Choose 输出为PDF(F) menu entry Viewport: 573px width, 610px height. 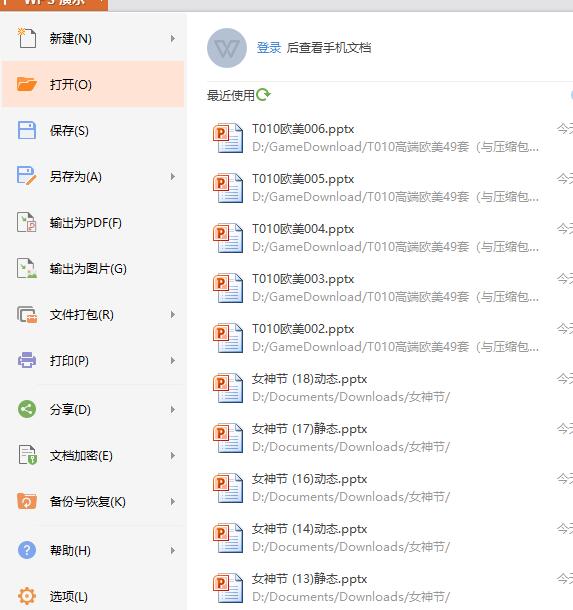(93, 223)
